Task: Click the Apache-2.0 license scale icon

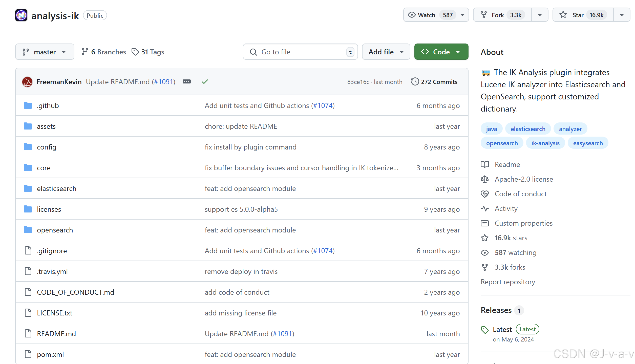Action: [485, 179]
